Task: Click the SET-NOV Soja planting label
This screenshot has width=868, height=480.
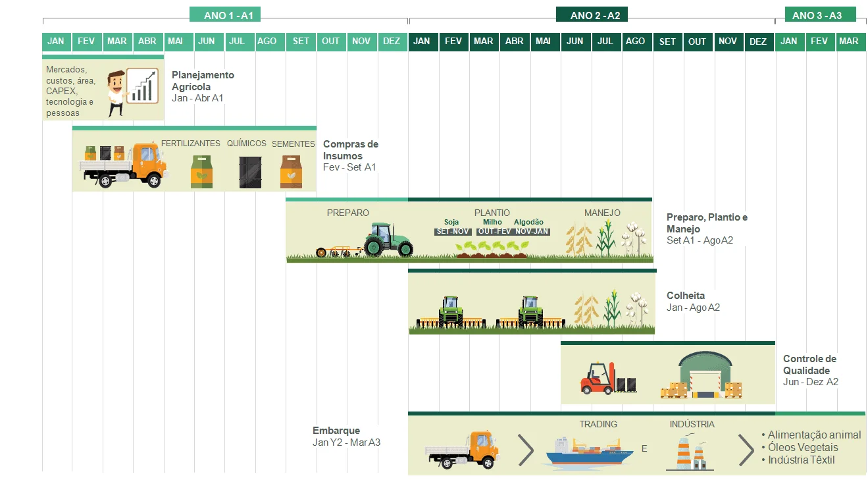Action: (x=451, y=232)
